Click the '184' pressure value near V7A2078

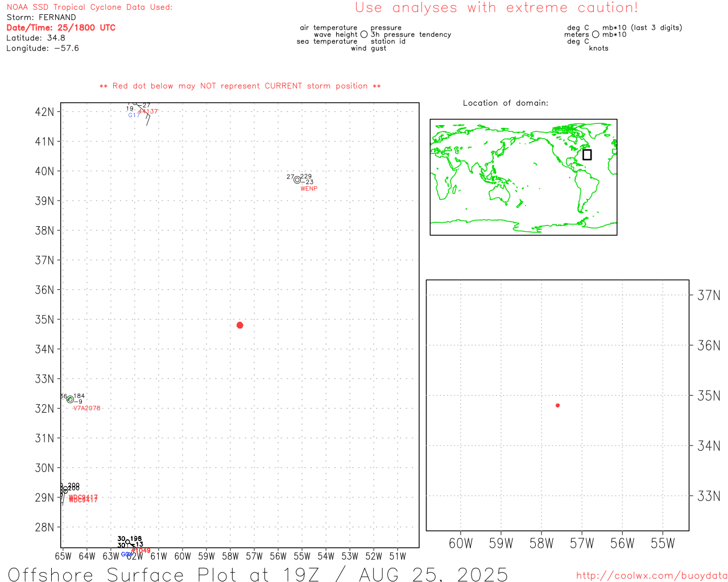click(x=79, y=396)
